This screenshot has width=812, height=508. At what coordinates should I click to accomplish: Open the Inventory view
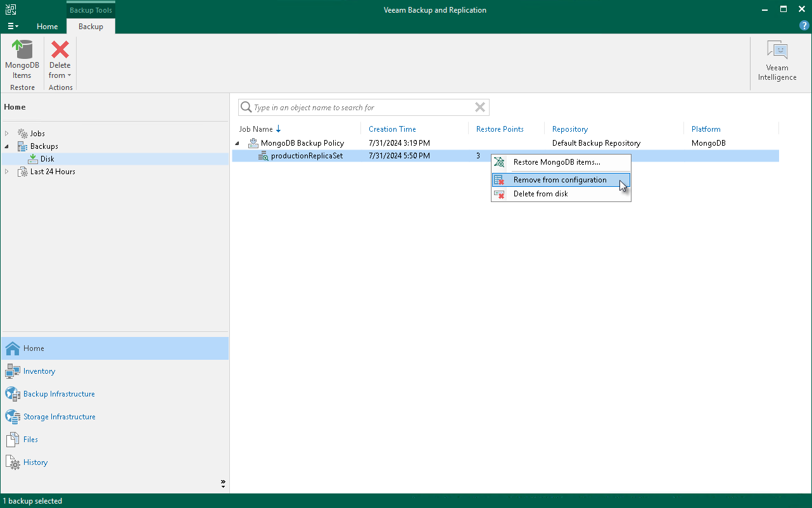[115, 371]
